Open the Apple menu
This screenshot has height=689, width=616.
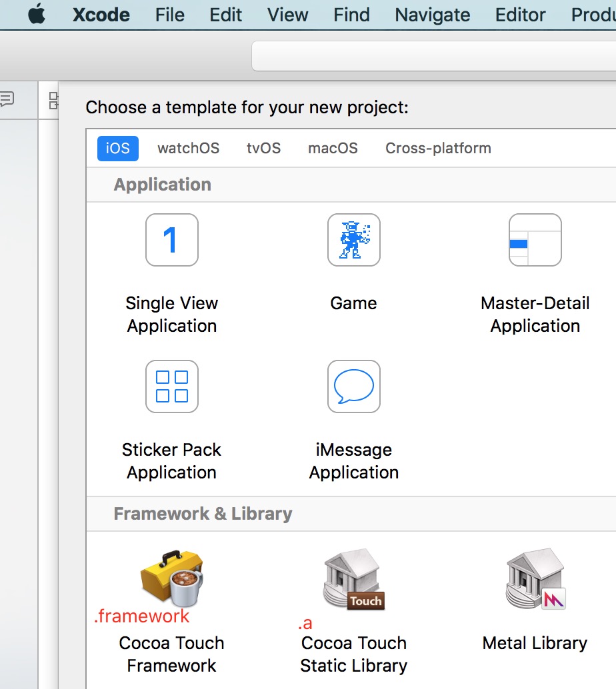37,15
